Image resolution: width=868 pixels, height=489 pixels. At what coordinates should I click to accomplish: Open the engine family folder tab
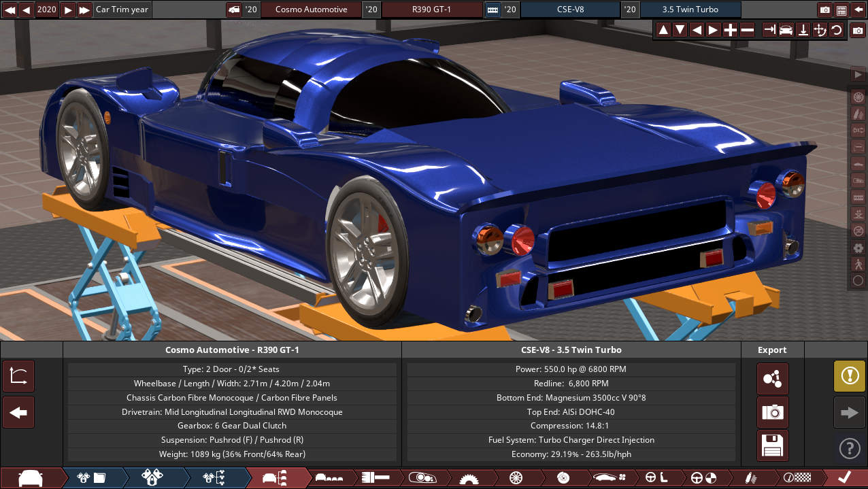pos(92,478)
